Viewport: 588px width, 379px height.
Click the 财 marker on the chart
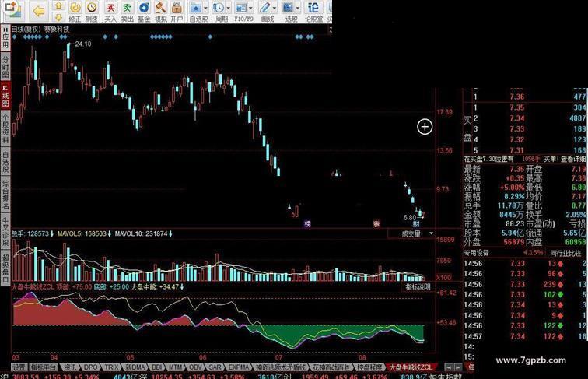(x=416, y=224)
